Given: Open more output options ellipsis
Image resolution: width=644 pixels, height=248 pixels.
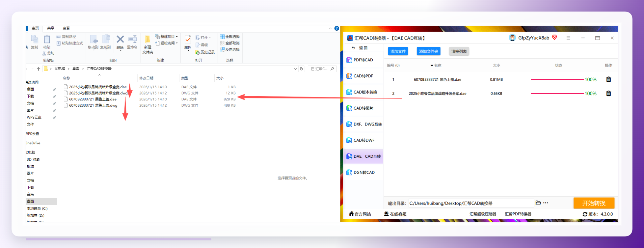Looking at the screenshot, I should click(546, 203).
